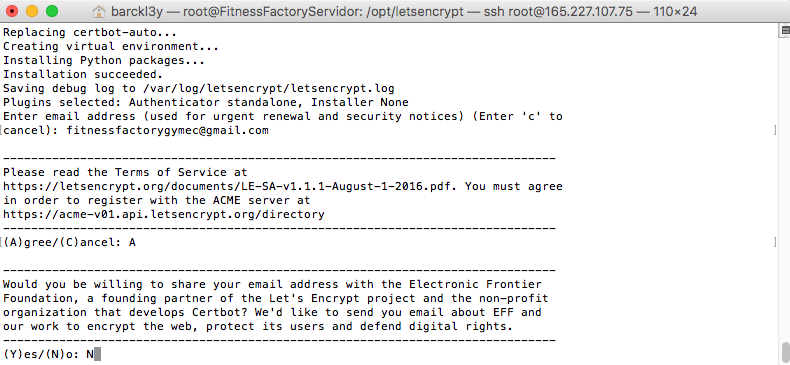The height and width of the screenshot is (365, 790).
Task: Click the (Y)es/(N)o prompt text
Action: pos(41,354)
